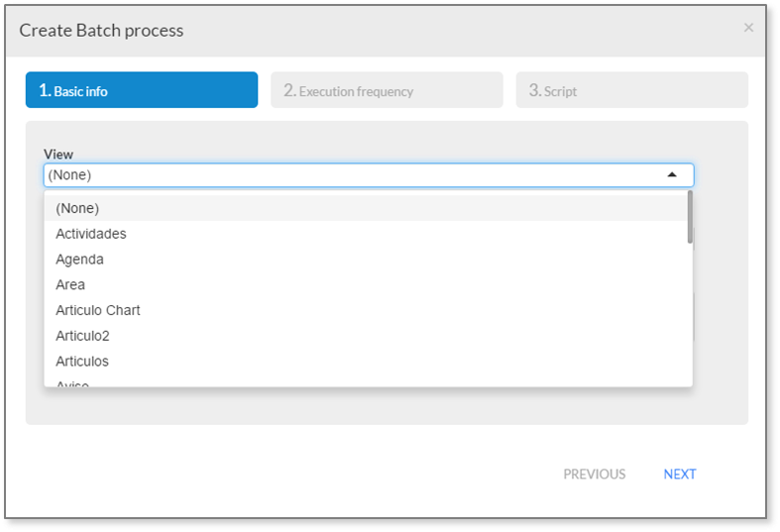Click the View field label
This screenshot has height=532, width=780.
point(58,155)
